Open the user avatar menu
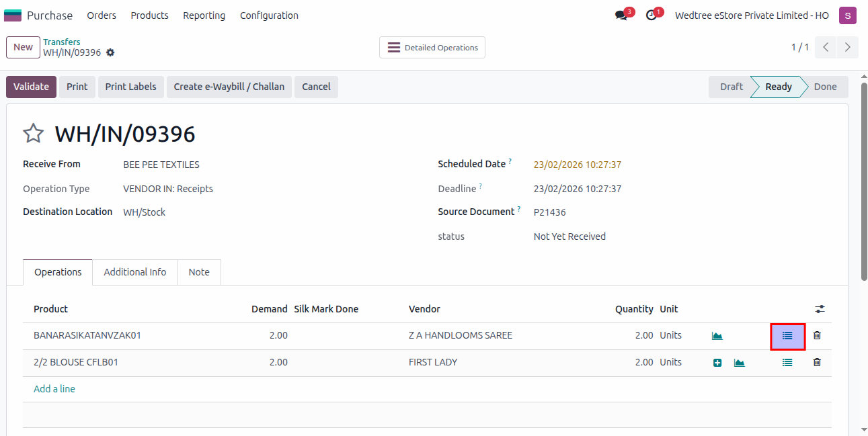868x436 pixels. tap(847, 15)
